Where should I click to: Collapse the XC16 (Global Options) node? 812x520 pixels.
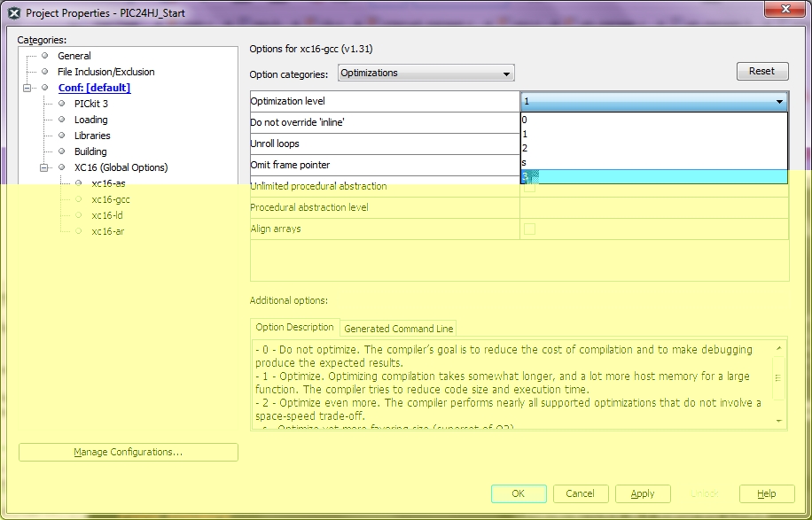point(44,167)
